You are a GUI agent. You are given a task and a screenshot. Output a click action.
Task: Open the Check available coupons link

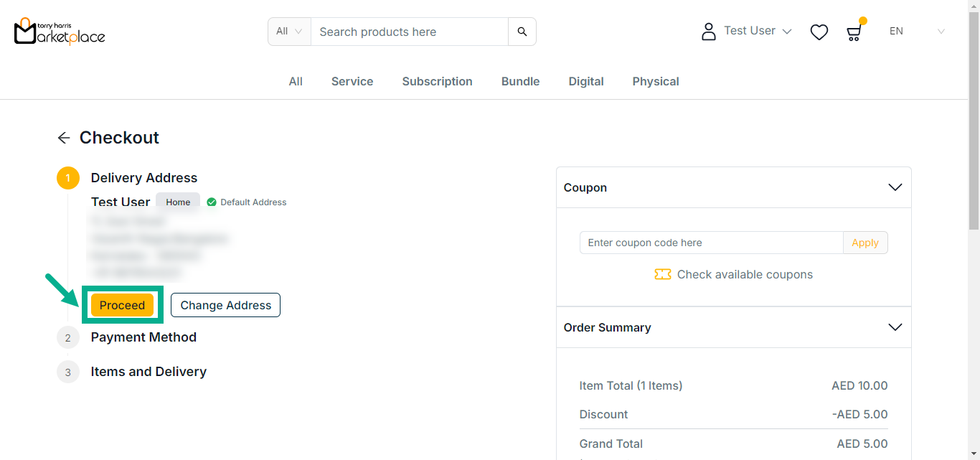tap(745, 275)
